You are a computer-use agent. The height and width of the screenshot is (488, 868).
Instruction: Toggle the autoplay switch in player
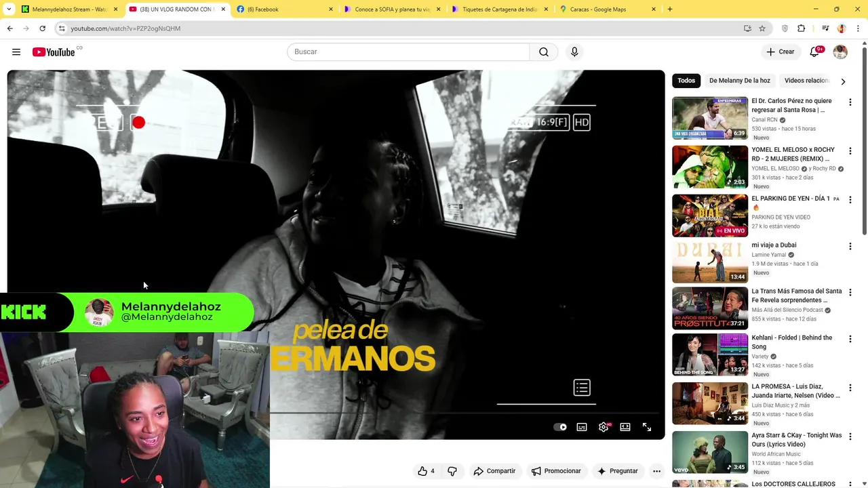coord(560,427)
